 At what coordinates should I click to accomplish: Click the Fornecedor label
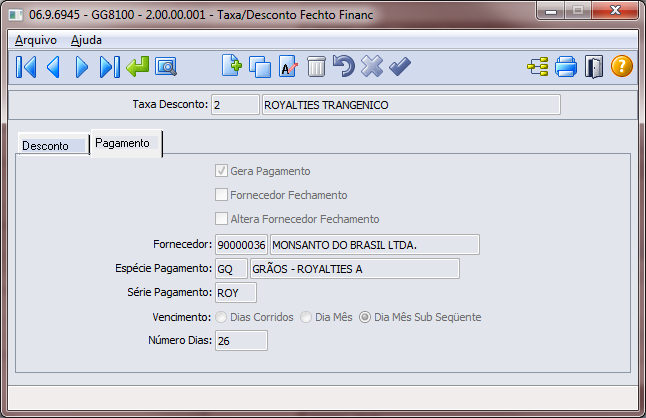(x=183, y=244)
